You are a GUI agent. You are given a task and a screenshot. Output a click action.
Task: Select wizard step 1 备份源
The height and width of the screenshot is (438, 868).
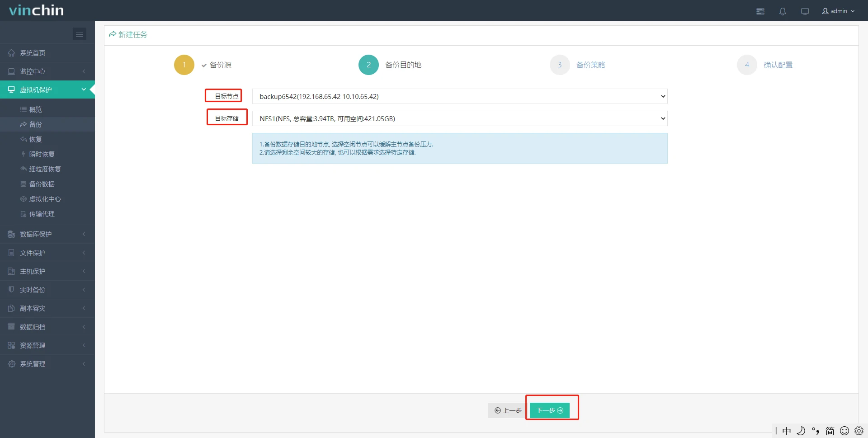pos(203,65)
